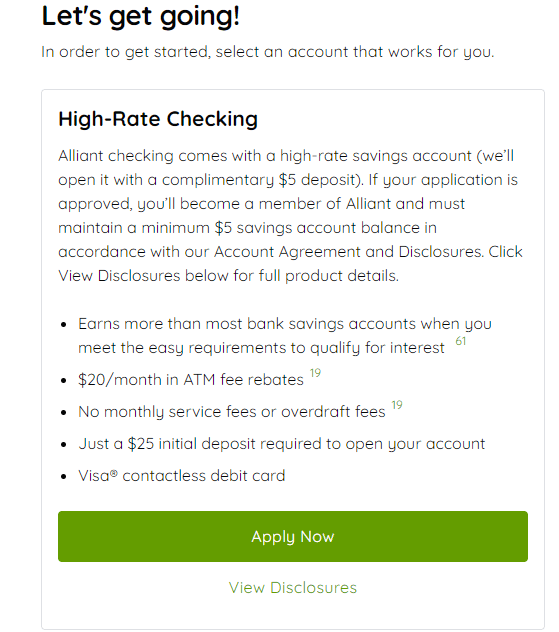
Task: Click the No monthly service fees bullet text
Action: pos(232,412)
